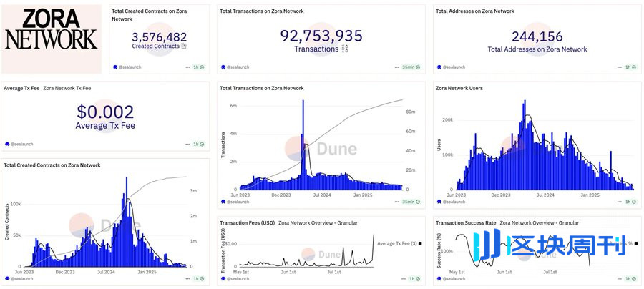Select the 92,753,935 transactions value
Screen dimensions: 644x289
[x=321, y=36]
